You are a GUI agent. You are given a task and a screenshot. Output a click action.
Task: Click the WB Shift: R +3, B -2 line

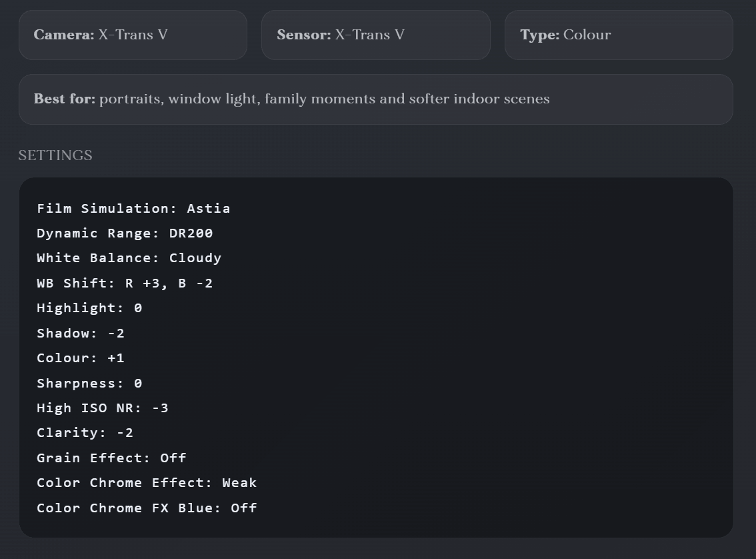click(125, 283)
